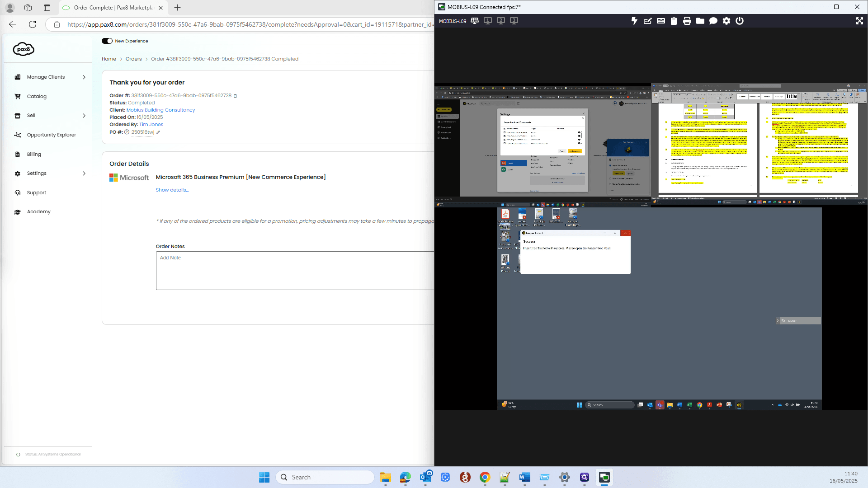Click the Home breadcrumb link
The height and width of the screenshot is (488, 868).
[x=109, y=59]
